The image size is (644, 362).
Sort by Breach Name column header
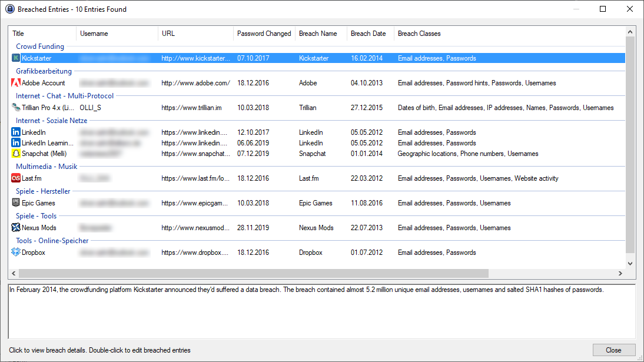click(321, 34)
